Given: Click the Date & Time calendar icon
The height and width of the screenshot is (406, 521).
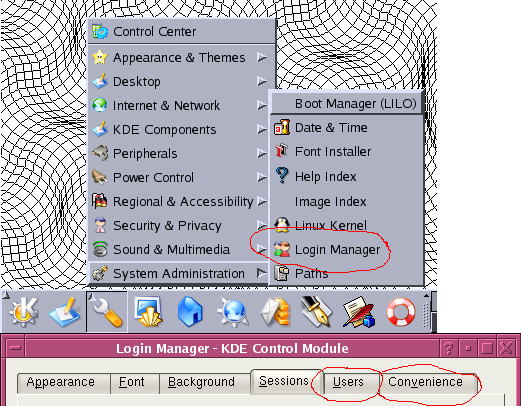Looking at the screenshot, I should click(282, 127).
